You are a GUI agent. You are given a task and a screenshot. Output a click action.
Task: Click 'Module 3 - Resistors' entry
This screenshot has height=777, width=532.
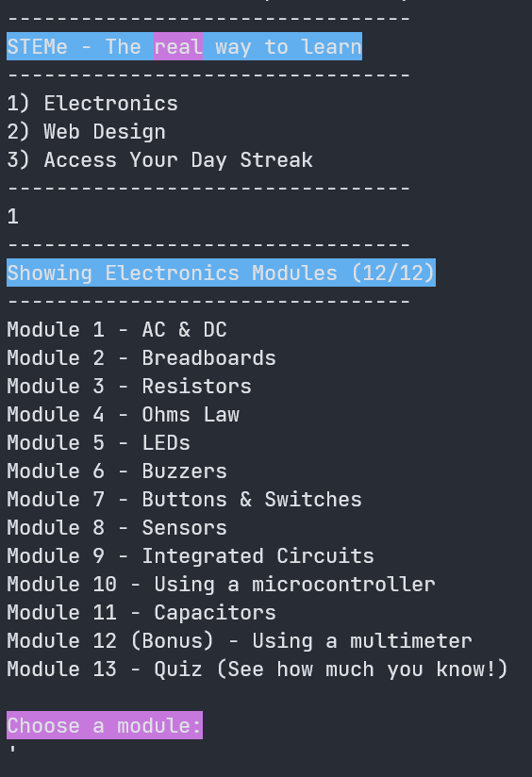(129, 386)
